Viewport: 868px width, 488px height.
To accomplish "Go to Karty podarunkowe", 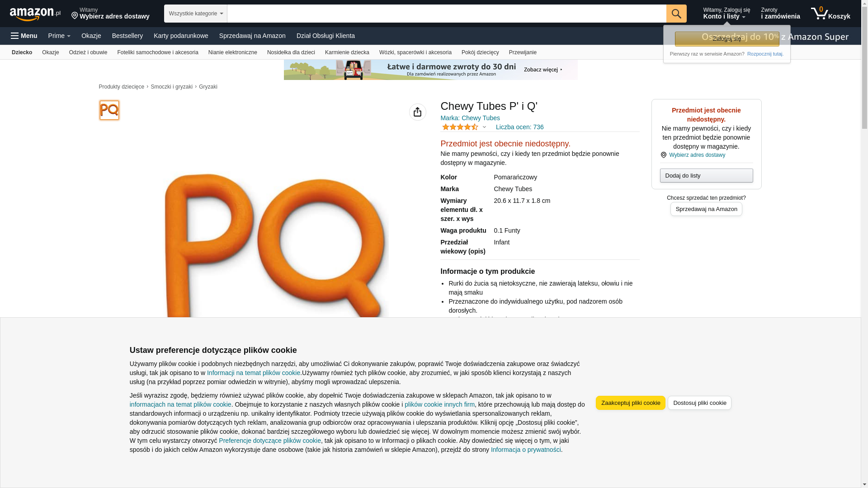I will (181, 36).
